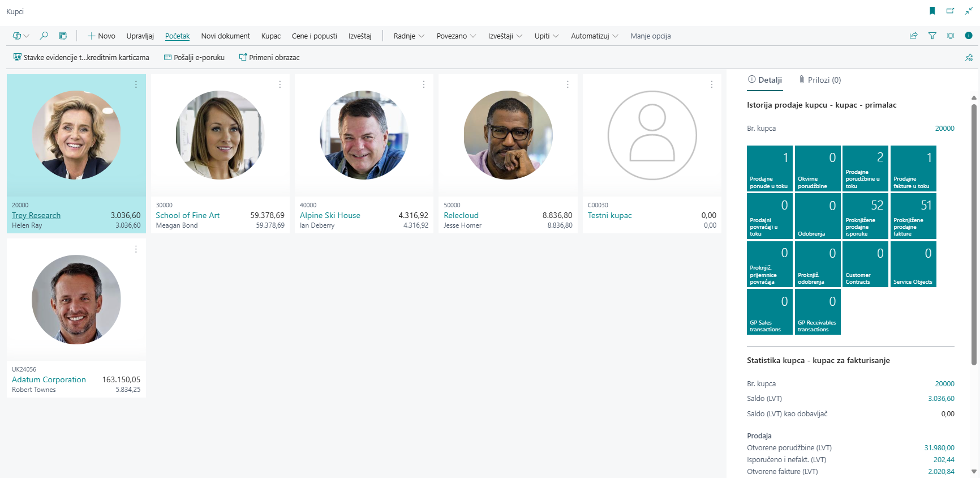Open options menu on School of Fine Art card
The height and width of the screenshot is (478, 980).
tap(280, 84)
